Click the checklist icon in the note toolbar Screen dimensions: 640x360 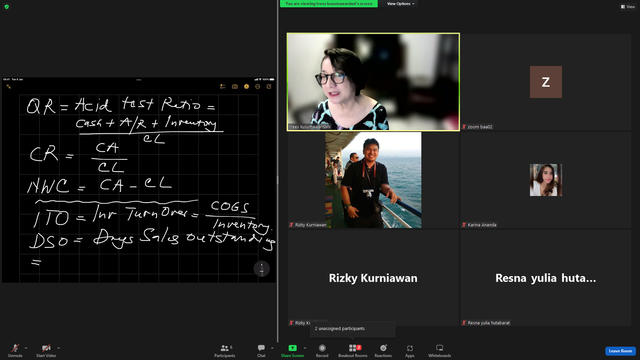coord(222,87)
